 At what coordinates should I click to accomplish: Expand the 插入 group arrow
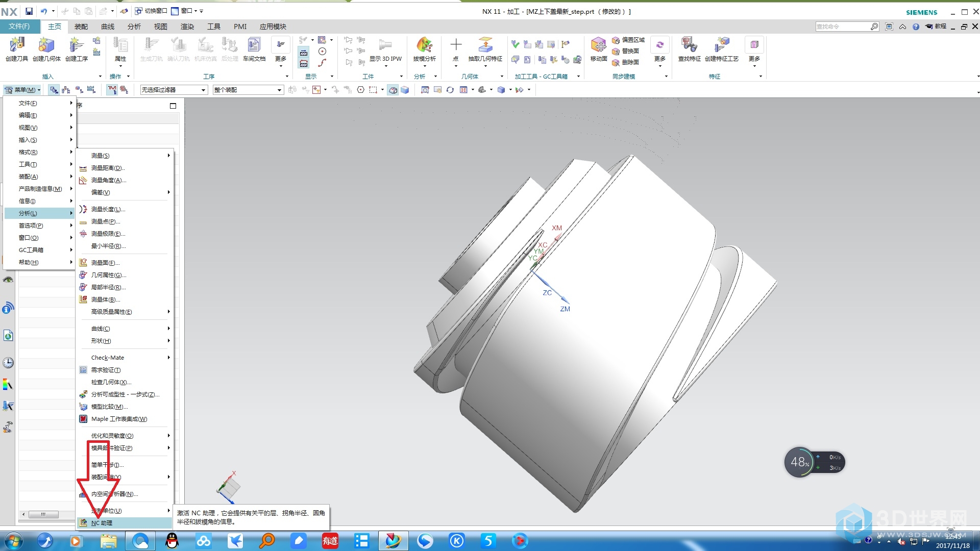coord(100,77)
